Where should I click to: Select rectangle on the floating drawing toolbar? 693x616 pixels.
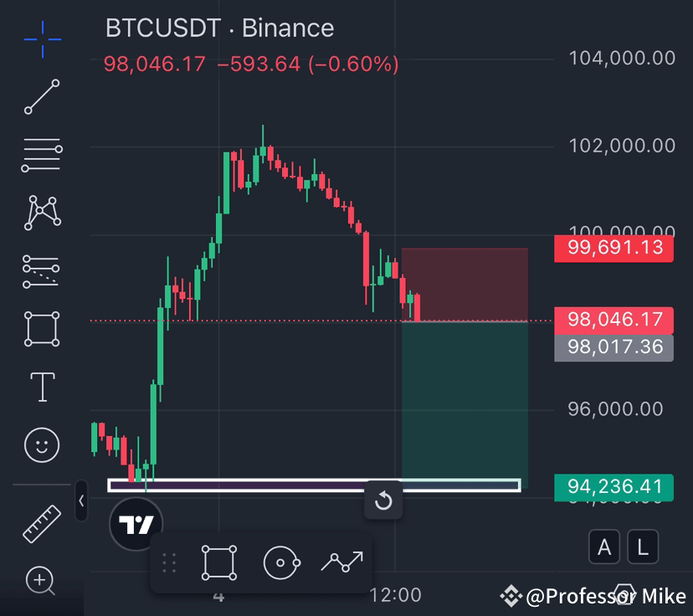click(218, 562)
